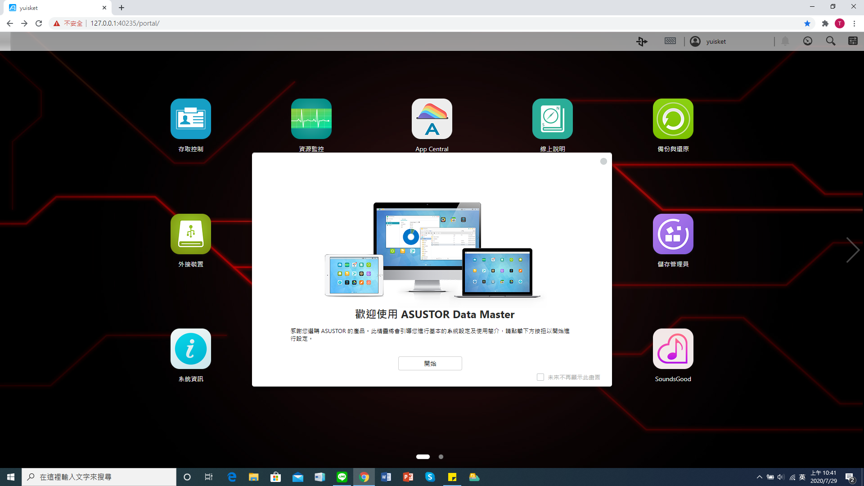Open Cortana from the taskbar
This screenshot has height=486, width=864.
pyautogui.click(x=187, y=477)
